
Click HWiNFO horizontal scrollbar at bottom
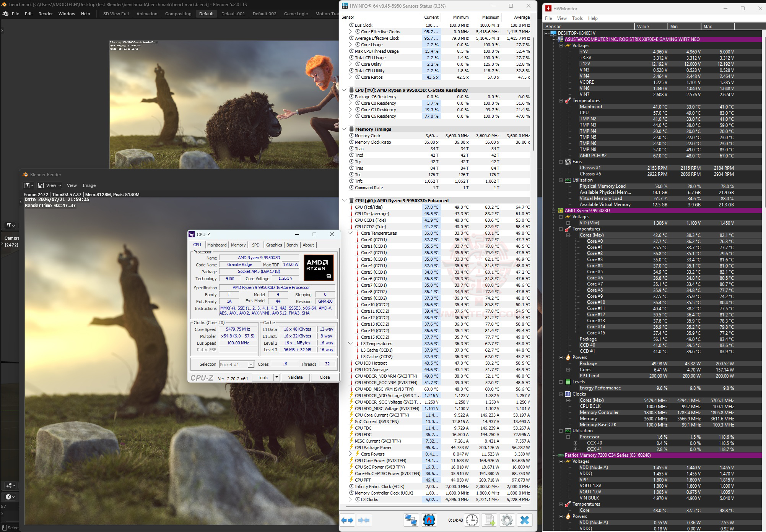(x=433, y=507)
